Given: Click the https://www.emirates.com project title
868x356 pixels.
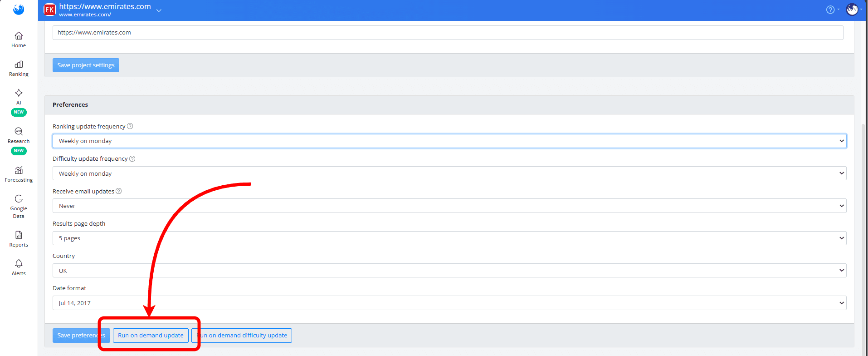Looking at the screenshot, I should [x=105, y=6].
